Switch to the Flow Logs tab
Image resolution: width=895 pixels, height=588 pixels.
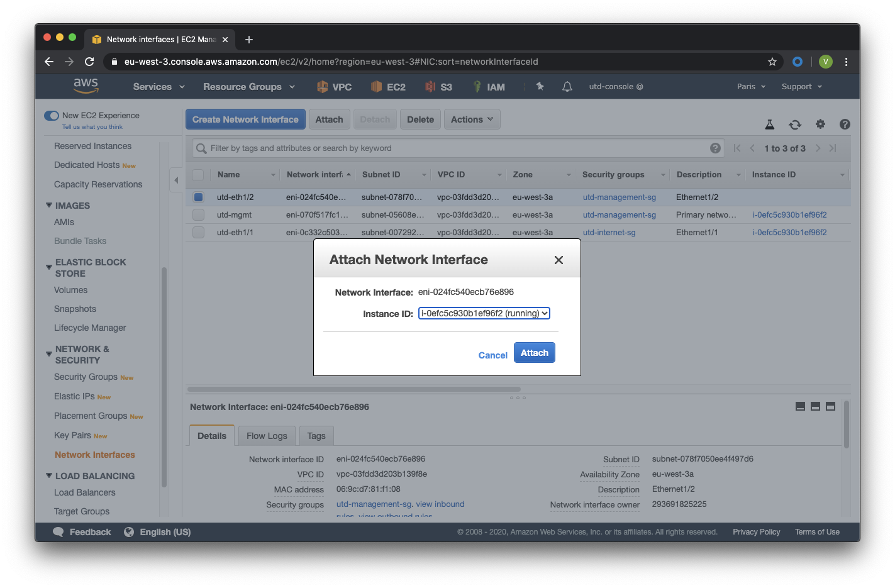(267, 436)
